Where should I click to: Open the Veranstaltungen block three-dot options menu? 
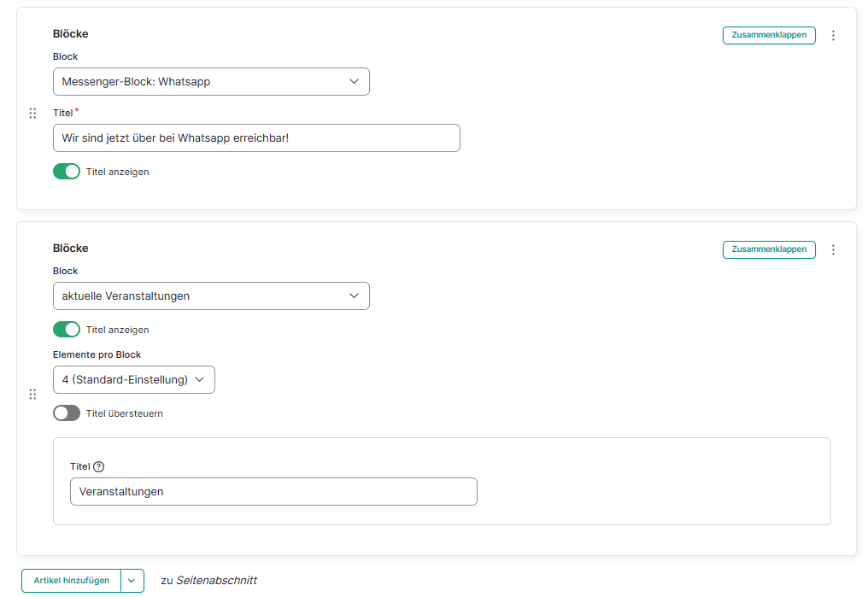click(833, 250)
